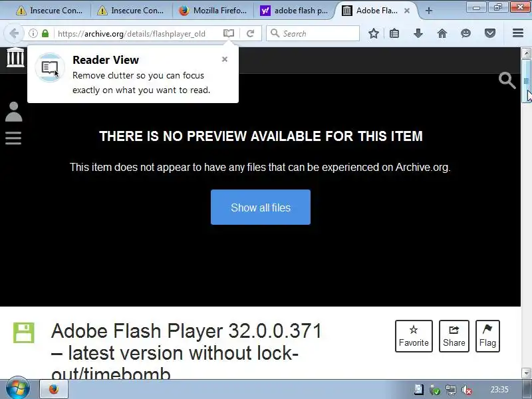Viewport: 532px width, 399px height.
Task: Click the no preview available heading
Action: coord(261,136)
